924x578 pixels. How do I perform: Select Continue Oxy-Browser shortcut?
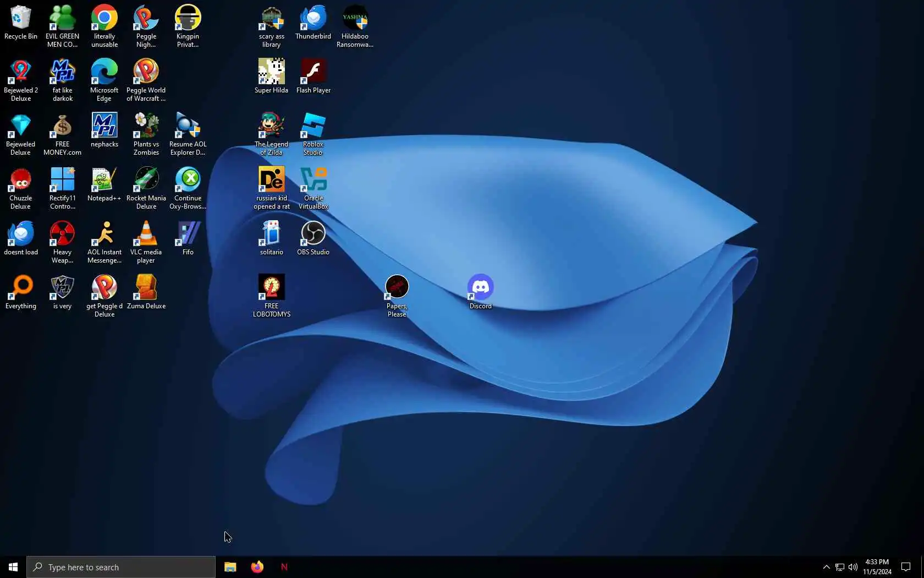pyautogui.click(x=188, y=188)
